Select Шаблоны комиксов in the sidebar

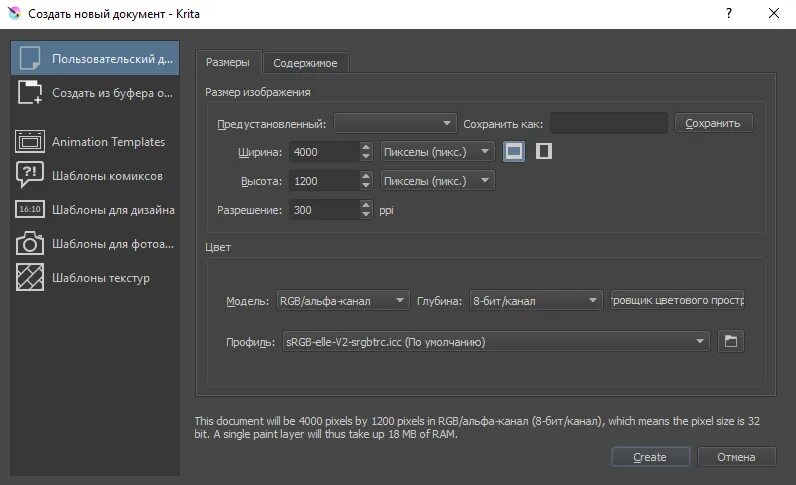pos(95,176)
